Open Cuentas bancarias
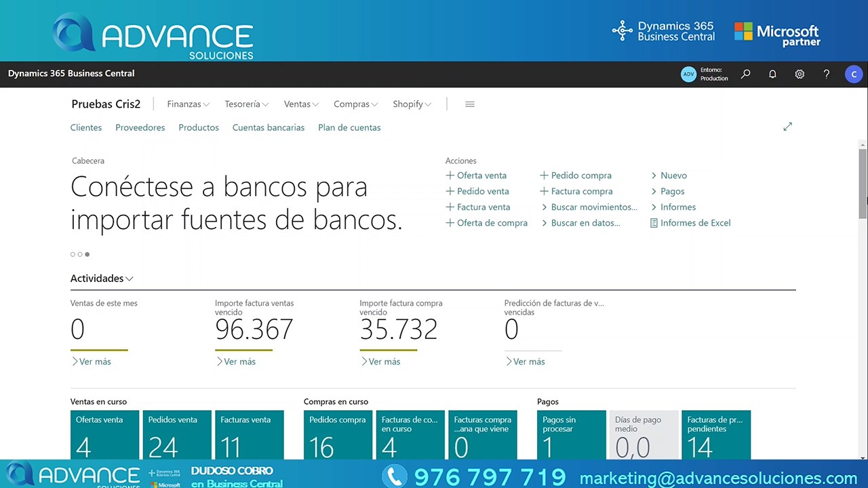The image size is (868, 488). coord(269,127)
